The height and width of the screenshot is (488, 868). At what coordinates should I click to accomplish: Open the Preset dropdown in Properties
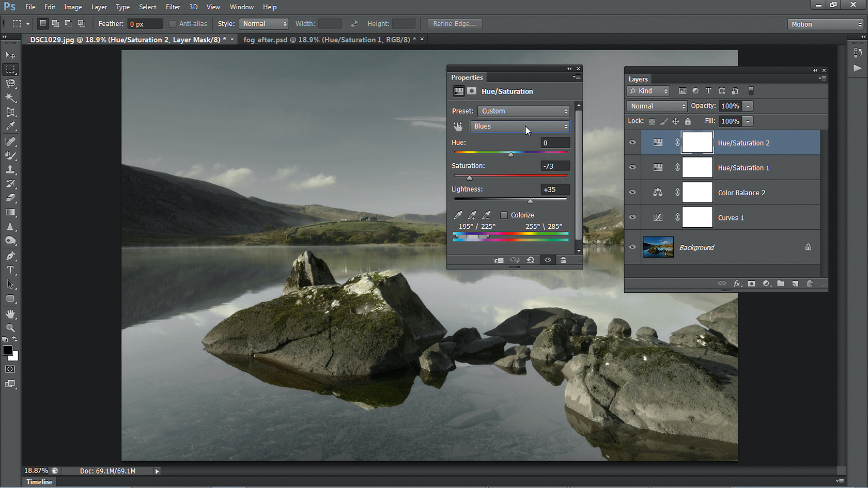tap(523, 111)
